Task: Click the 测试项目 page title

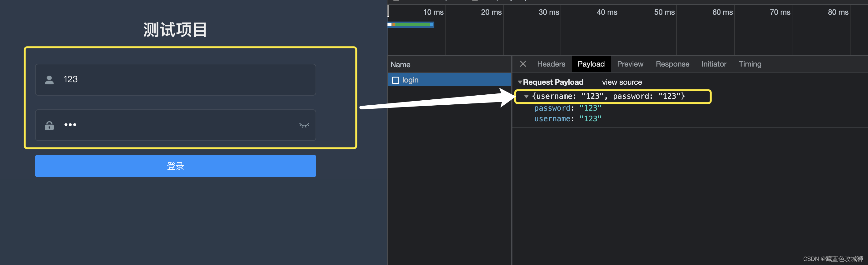Action: [x=175, y=30]
